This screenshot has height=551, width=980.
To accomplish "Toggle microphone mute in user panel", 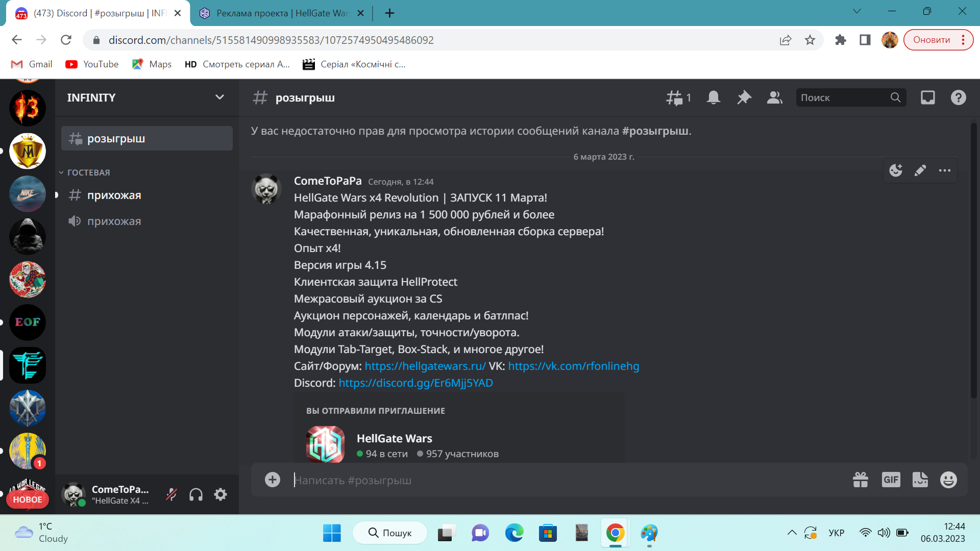I will pyautogui.click(x=171, y=494).
